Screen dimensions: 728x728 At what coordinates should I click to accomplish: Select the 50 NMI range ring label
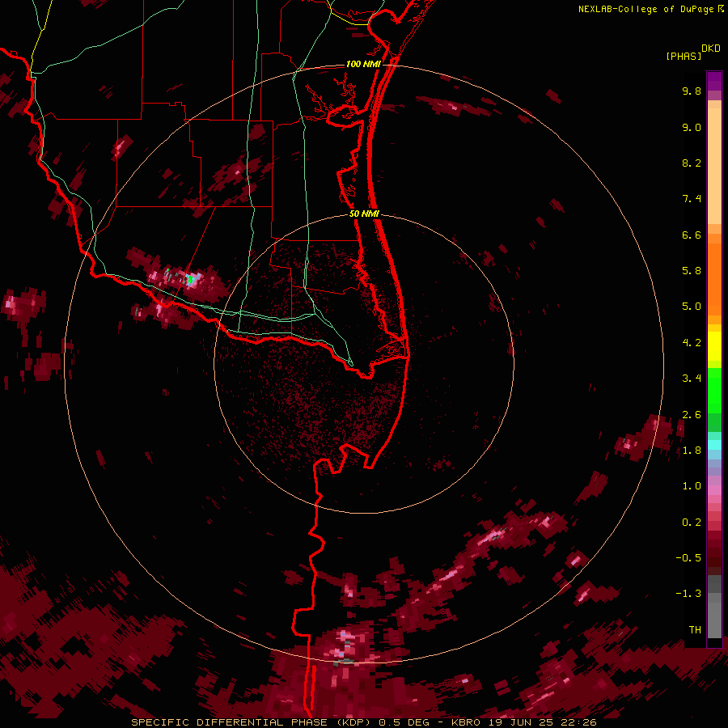click(x=364, y=214)
